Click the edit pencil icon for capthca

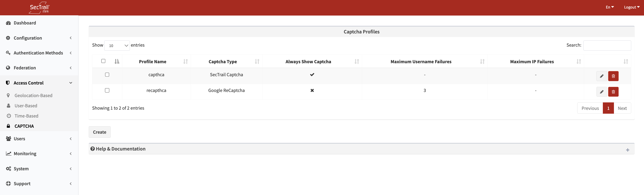click(602, 76)
